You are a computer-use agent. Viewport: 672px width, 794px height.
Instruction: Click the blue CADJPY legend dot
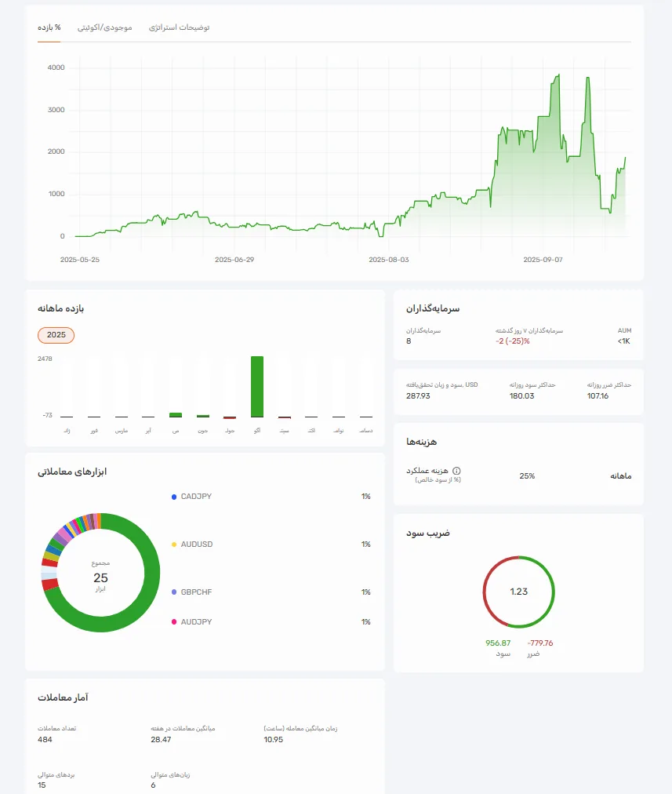click(x=173, y=497)
